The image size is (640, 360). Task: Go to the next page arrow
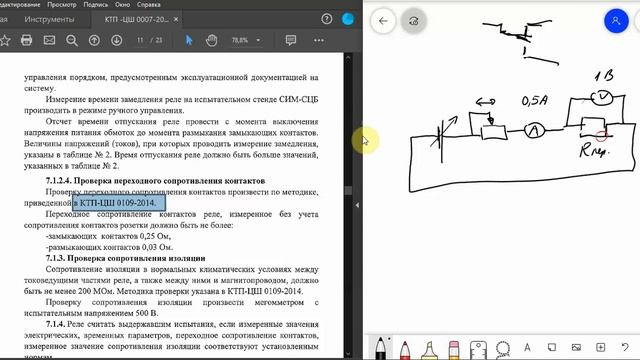point(117,40)
